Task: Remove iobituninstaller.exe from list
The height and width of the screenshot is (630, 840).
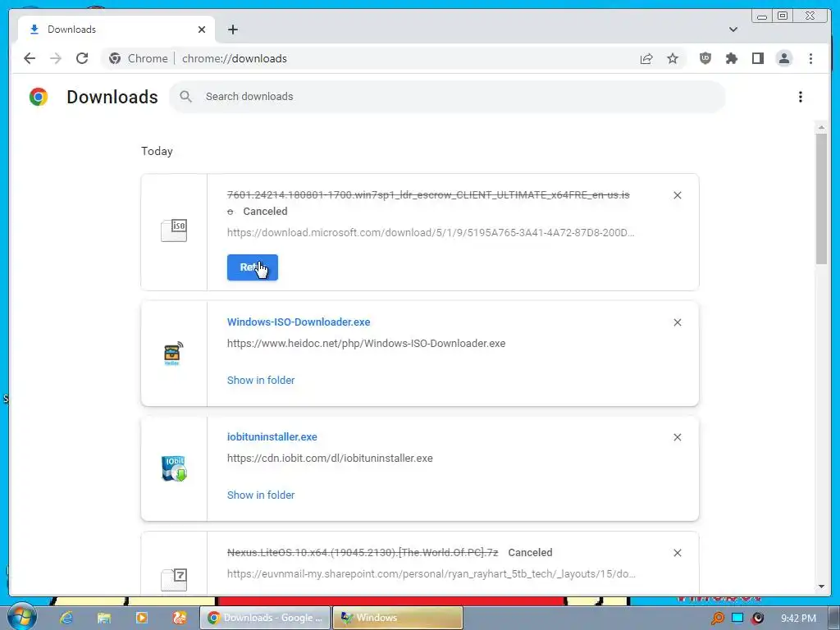Action: pos(677,437)
